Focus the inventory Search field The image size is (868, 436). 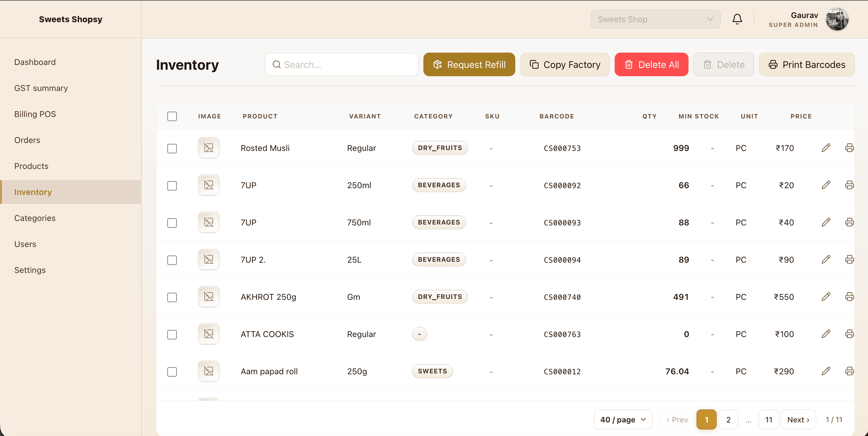[341, 64]
